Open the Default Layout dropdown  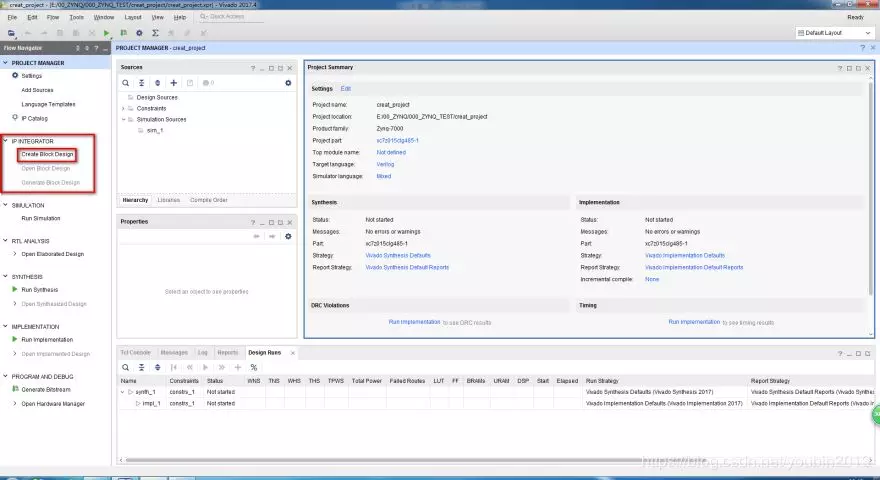pyautogui.click(x=833, y=33)
